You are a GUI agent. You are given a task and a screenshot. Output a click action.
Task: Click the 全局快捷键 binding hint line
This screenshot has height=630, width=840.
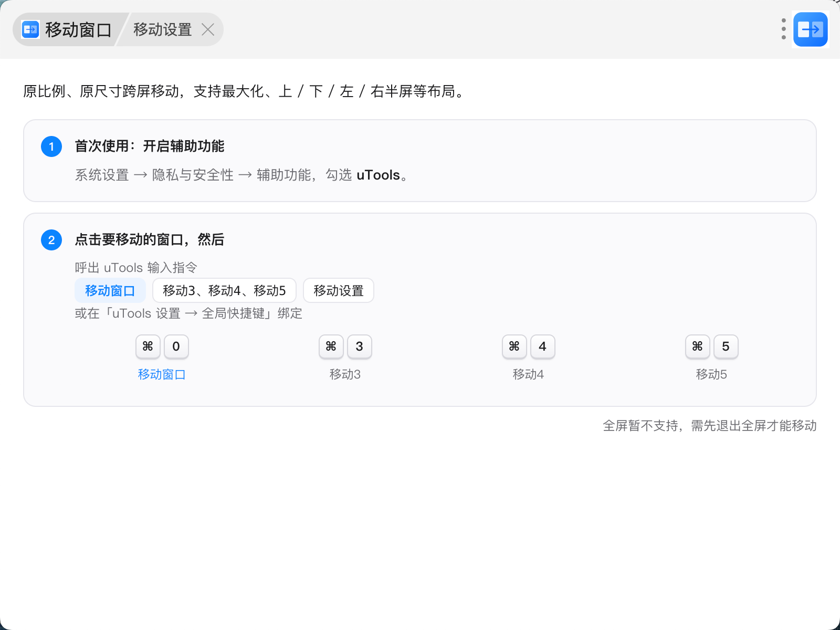tap(188, 313)
